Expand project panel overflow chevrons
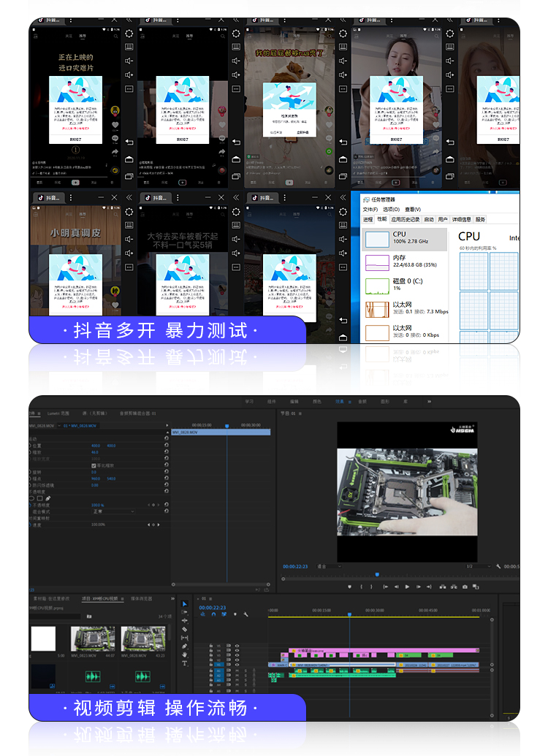The width and height of the screenshot is (548, 756). (x=172, y=598)
